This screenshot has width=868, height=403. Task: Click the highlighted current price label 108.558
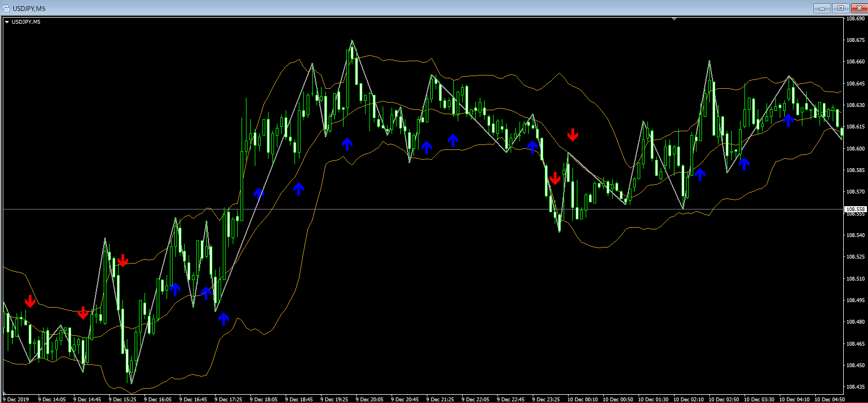click(855, 209)
